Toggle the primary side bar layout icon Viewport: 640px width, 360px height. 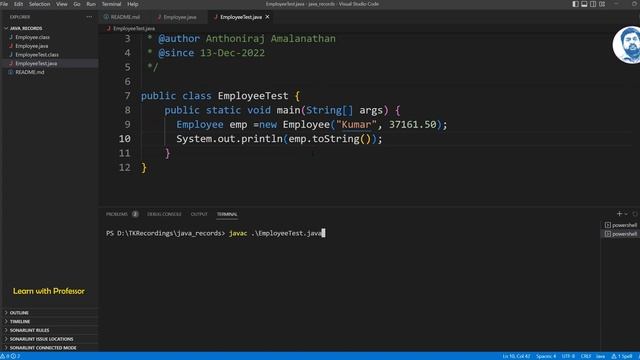click(575, 4)
